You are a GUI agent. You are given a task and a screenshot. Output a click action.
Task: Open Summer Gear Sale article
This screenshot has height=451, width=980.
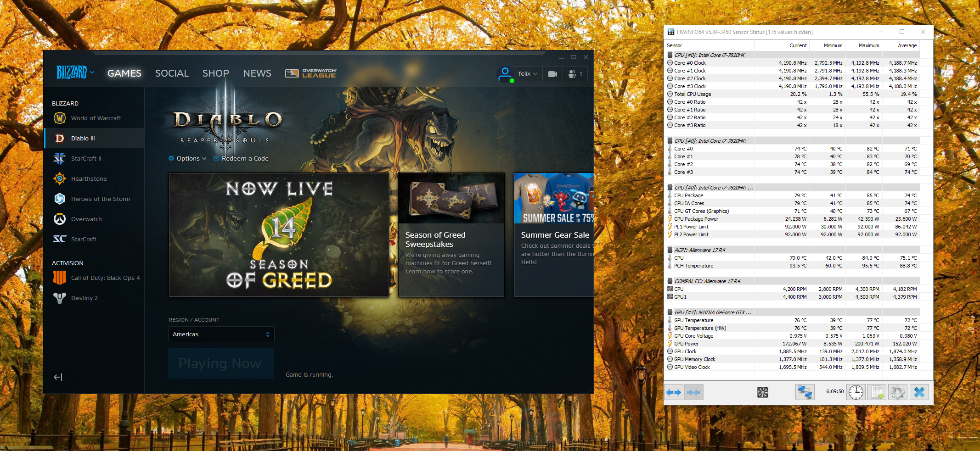[x=555, y=235]
